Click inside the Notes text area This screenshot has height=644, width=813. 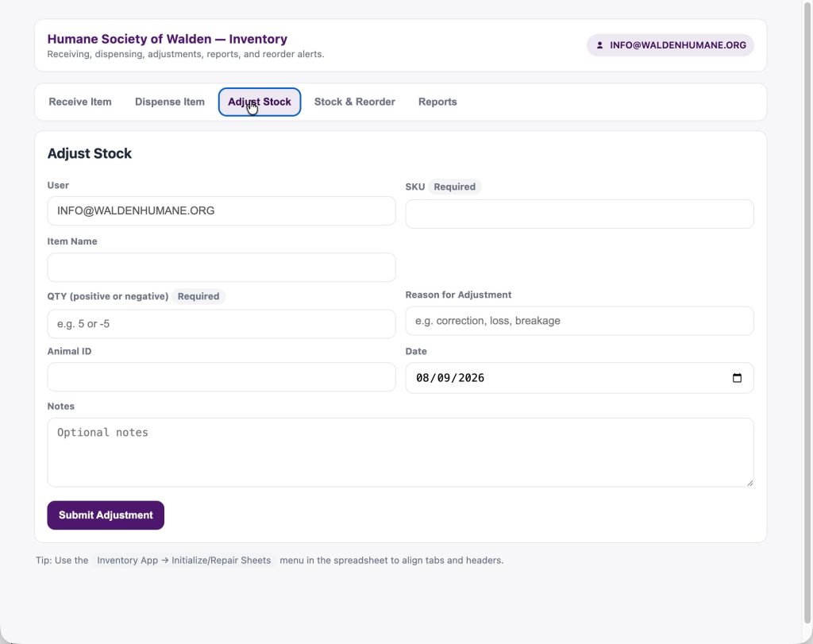400,452
